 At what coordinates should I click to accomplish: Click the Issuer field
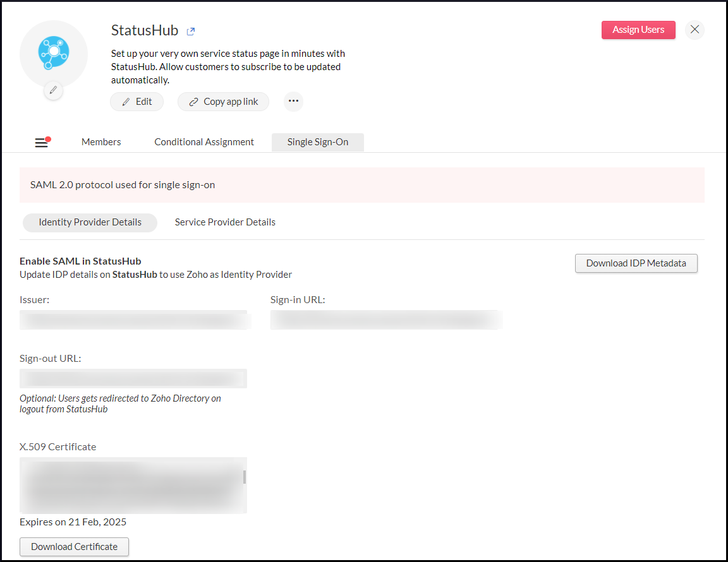coord(133,320)
